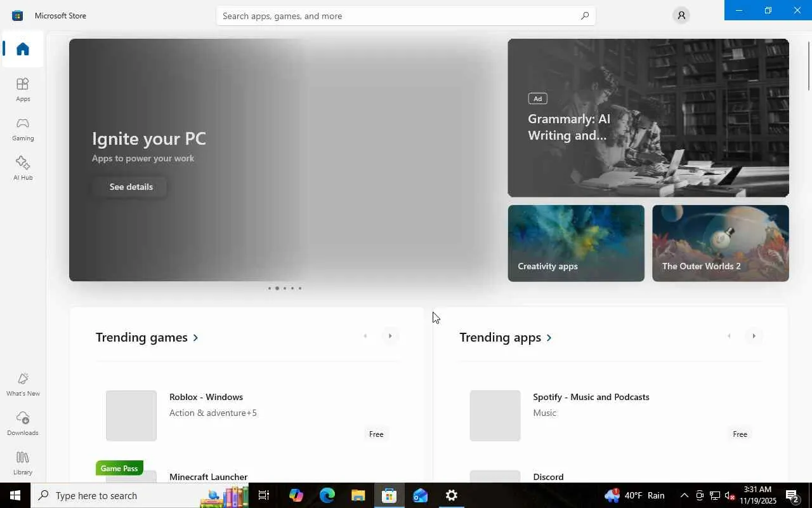Click the Apps to power your work subtitle
The height and width of the screenshot is (508, 812).
tap(143, 158)
